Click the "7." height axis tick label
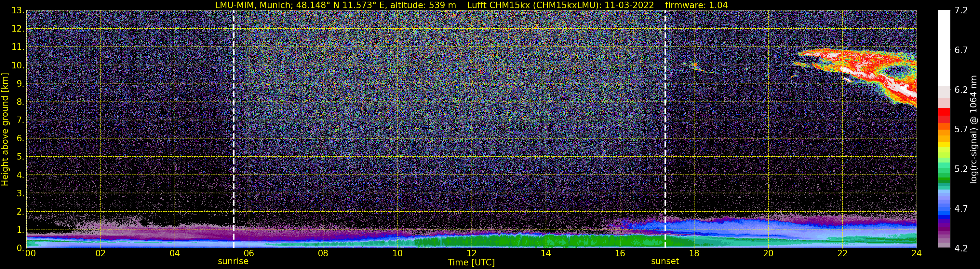Screen dimensions: 980x269 [x=20, y=120]
